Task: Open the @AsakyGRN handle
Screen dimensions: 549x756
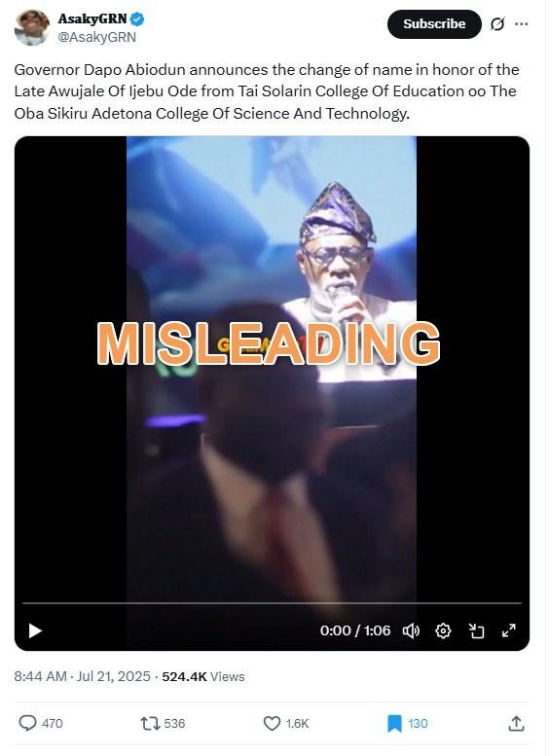Action: point(97,38)
